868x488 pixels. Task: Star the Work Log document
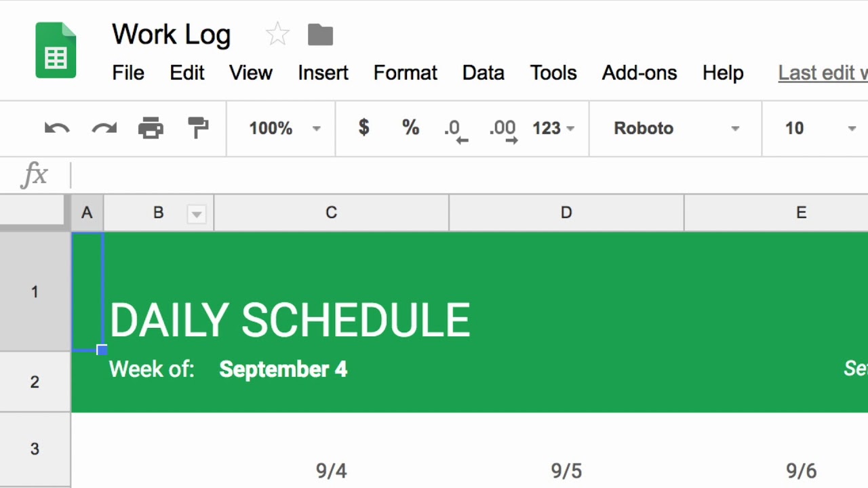277,35
